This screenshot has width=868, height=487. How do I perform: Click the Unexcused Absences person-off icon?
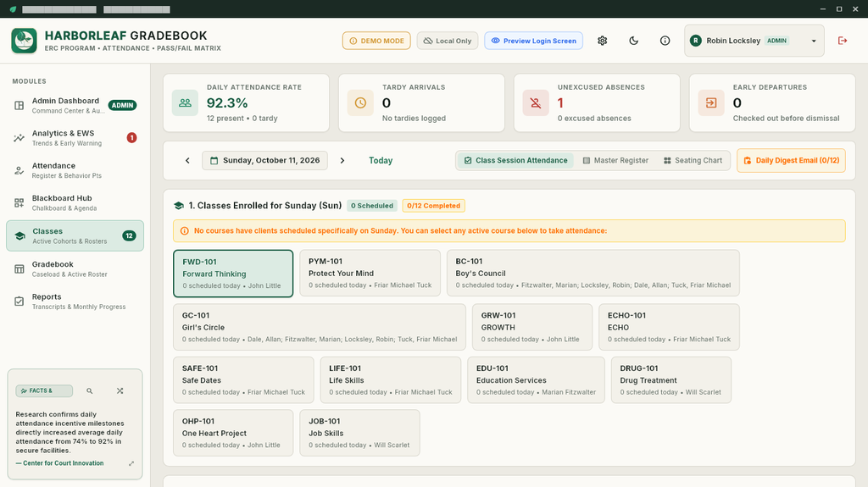click(536, 103)
